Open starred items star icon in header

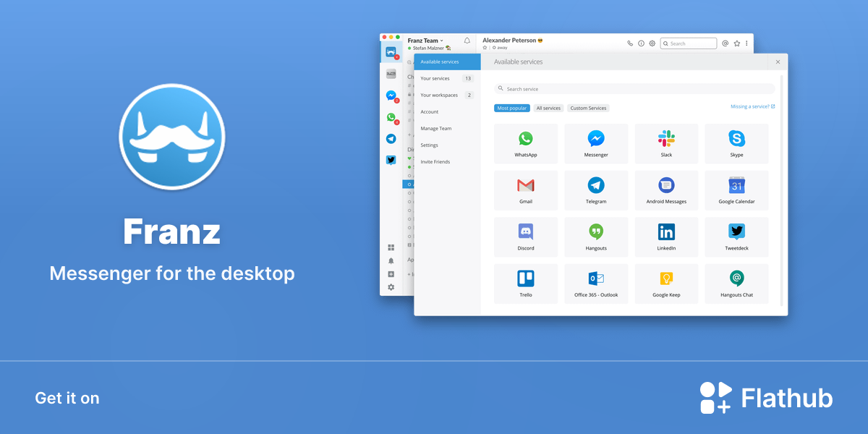[x=737, y=43]
